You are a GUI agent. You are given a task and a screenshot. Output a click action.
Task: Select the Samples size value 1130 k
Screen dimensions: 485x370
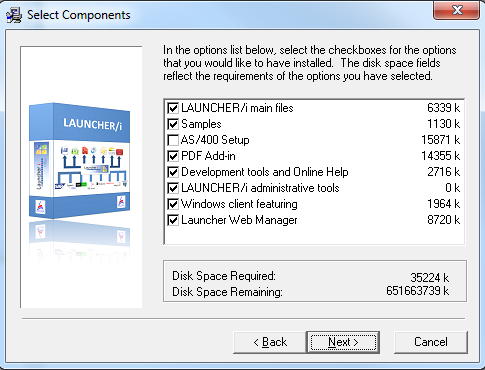pos(444,124)
